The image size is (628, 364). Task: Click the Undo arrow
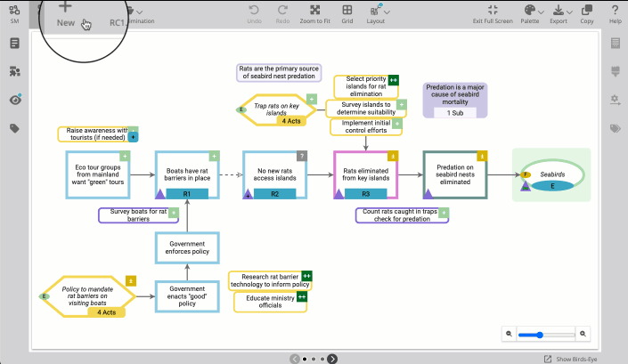pos(254,10)
